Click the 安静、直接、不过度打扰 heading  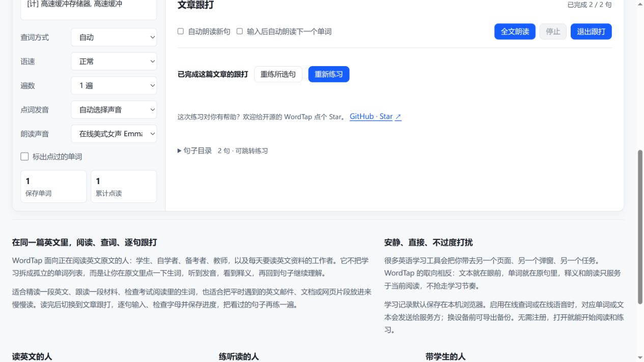429,243
